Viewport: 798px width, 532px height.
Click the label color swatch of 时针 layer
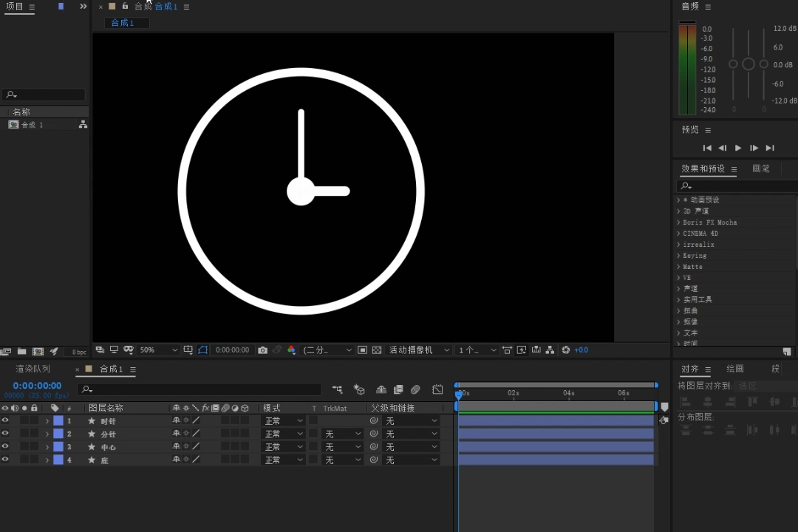point(58,420)
